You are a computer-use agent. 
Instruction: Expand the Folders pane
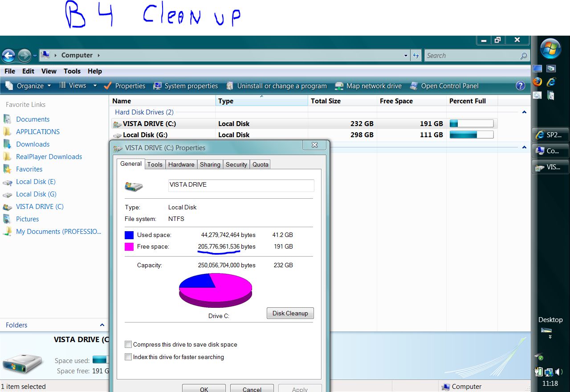pos(102,325)
